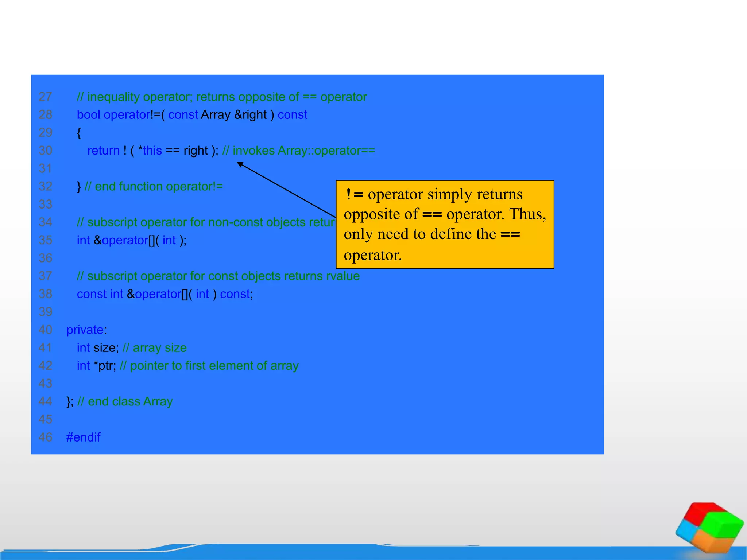This screenshot has width=747, height=560.
Task: Click line number 27 in code
Action: point(46,97)
